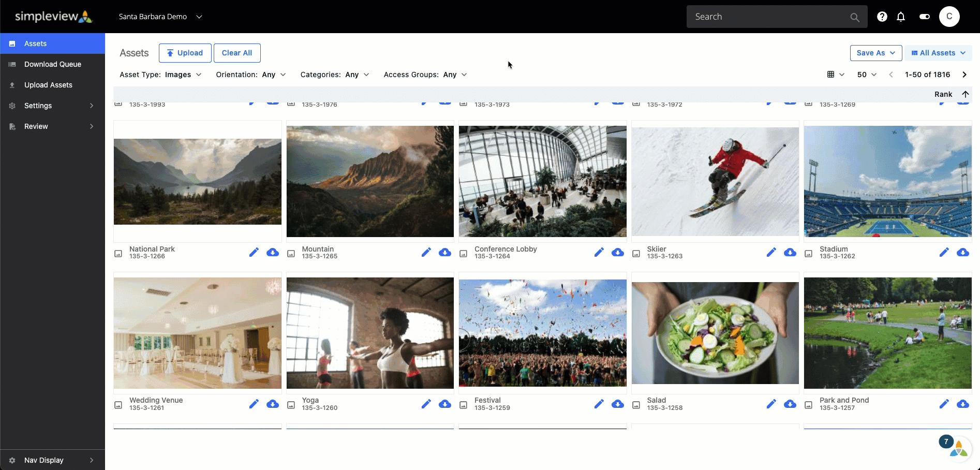
Task: Select the Conference Lobby asset checkbox icon
Action: point(464,254)
